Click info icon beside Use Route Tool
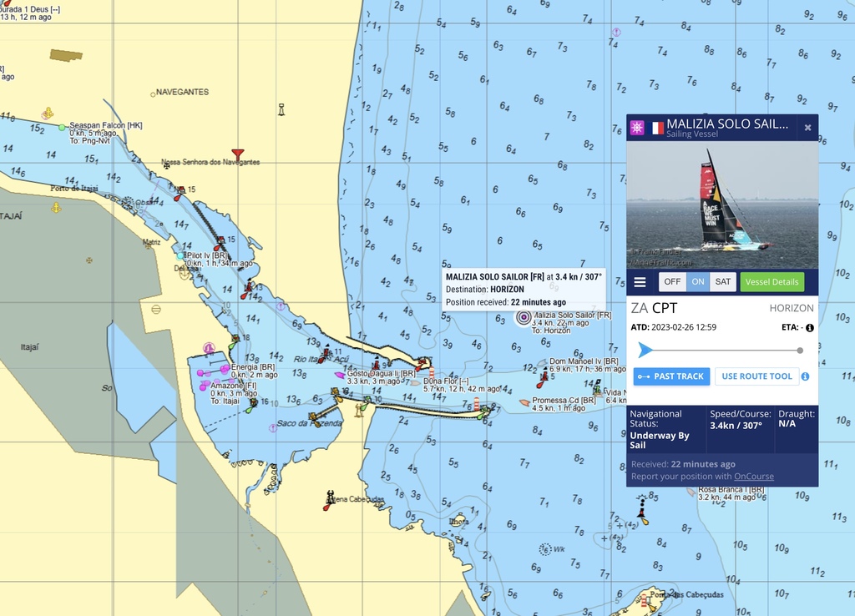This screenshot has height=616, width=855. coord(806,376)
